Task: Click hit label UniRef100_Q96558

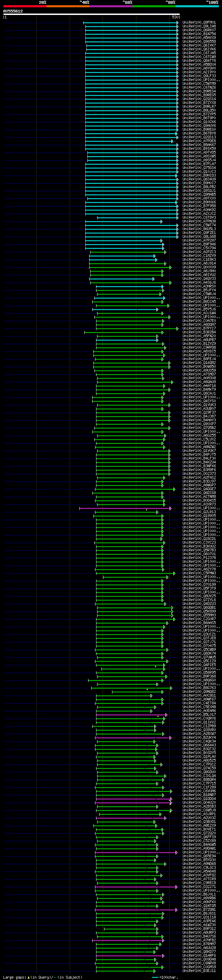Action: pyautogui.click(x=199, y=41)
